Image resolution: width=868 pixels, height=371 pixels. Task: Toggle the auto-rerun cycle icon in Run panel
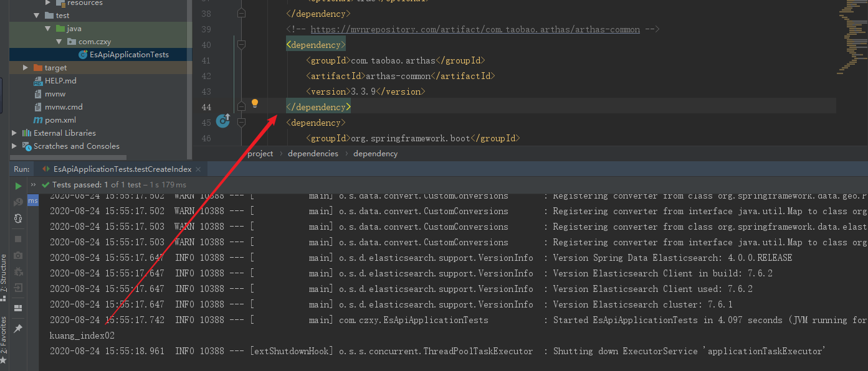click(18, 218)
